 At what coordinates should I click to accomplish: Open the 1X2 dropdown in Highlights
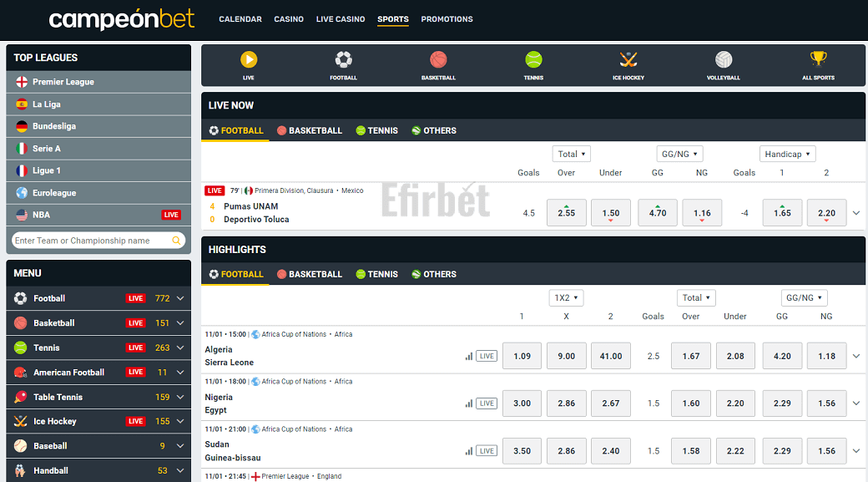566,297
